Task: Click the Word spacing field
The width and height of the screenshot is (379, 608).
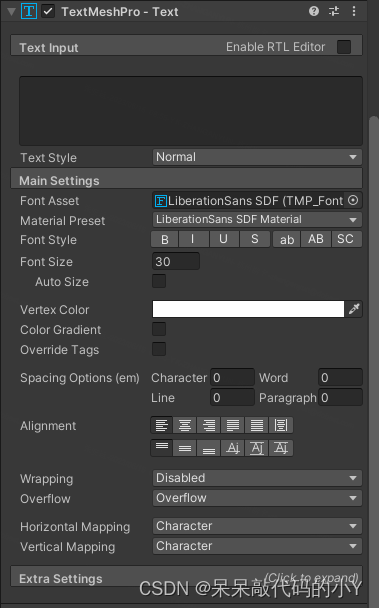Action: coord(340,377)
